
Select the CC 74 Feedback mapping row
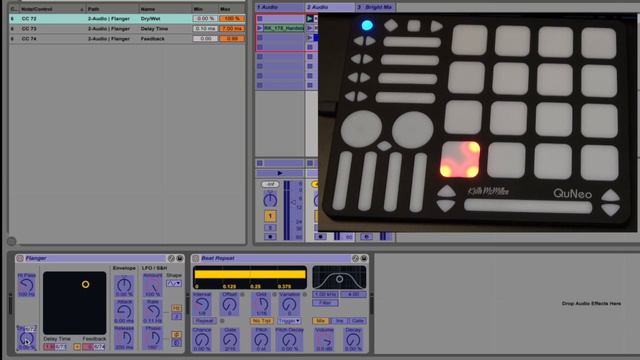[x=127, y=39]
